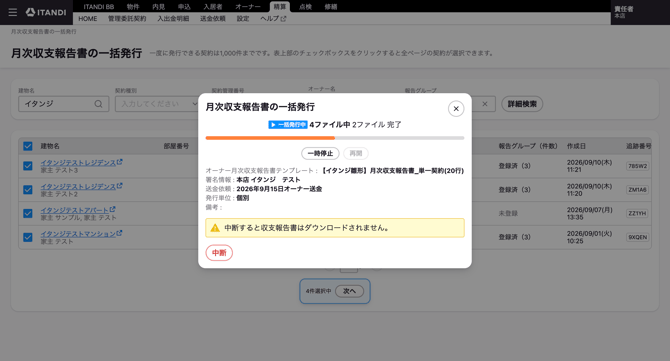670x361 pixels.
Task: Open 送金依頼 menu item
Action: point(213,19)
